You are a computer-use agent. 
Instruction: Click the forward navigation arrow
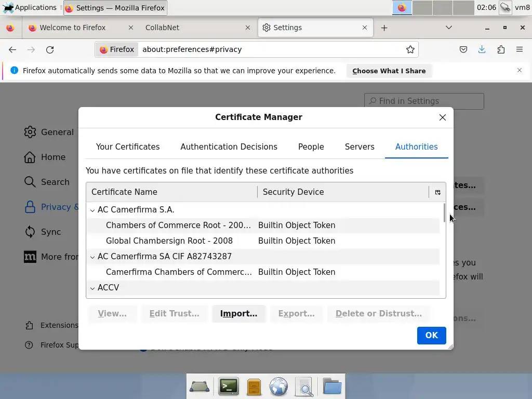click(x=31, y=49)
